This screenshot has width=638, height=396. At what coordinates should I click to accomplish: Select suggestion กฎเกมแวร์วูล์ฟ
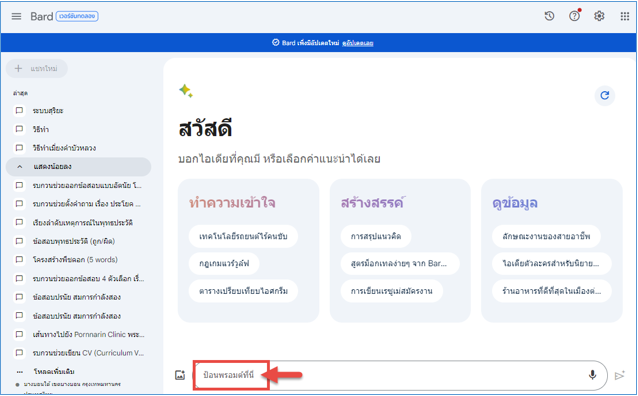[224, 263]
